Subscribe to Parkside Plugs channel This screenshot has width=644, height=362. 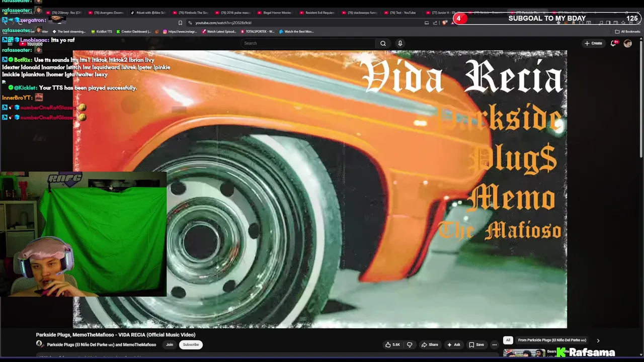(x=191, y=344)
